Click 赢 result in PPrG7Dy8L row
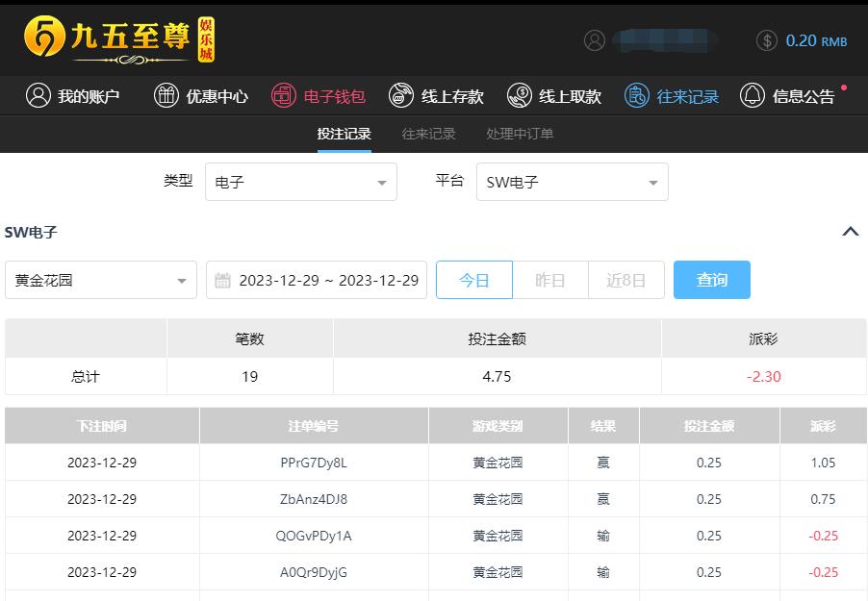The width and height of the screenshot is (868, 601). tap(603, 463)
